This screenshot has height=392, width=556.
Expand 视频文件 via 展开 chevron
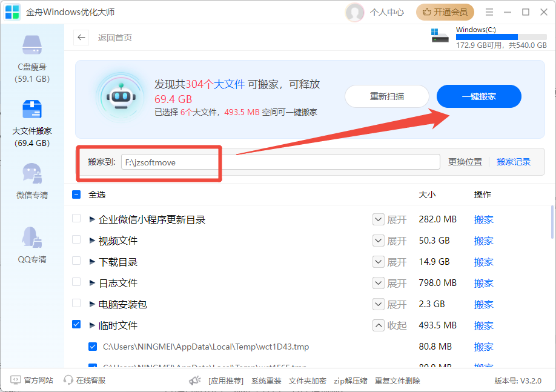click(379, 241)
